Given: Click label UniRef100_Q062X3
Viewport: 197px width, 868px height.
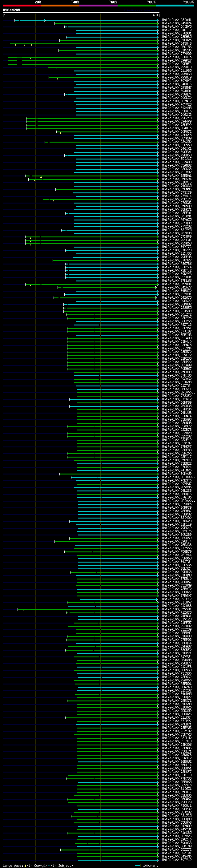Looking at the screenshot, I should (x=177, y=115).
